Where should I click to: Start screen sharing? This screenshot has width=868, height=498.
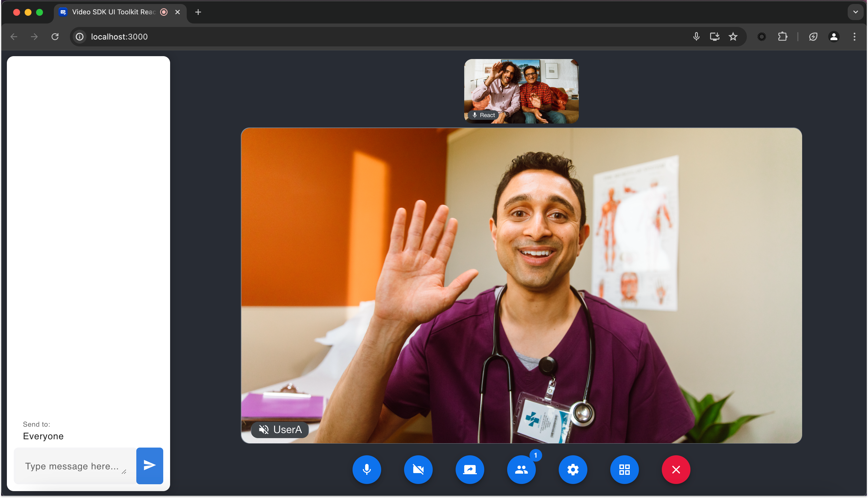click(x=470, y=469)
